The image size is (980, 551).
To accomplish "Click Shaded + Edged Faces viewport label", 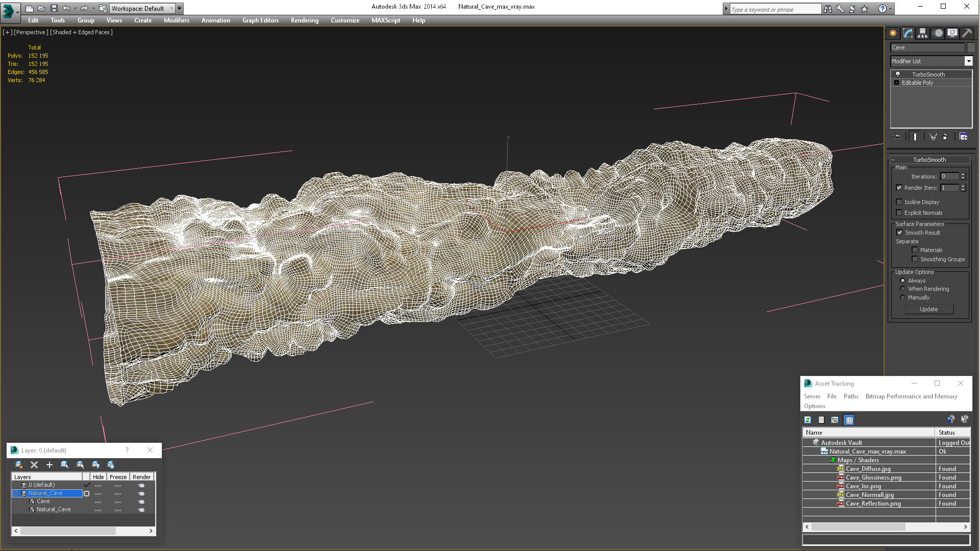I will click(81, 32).
